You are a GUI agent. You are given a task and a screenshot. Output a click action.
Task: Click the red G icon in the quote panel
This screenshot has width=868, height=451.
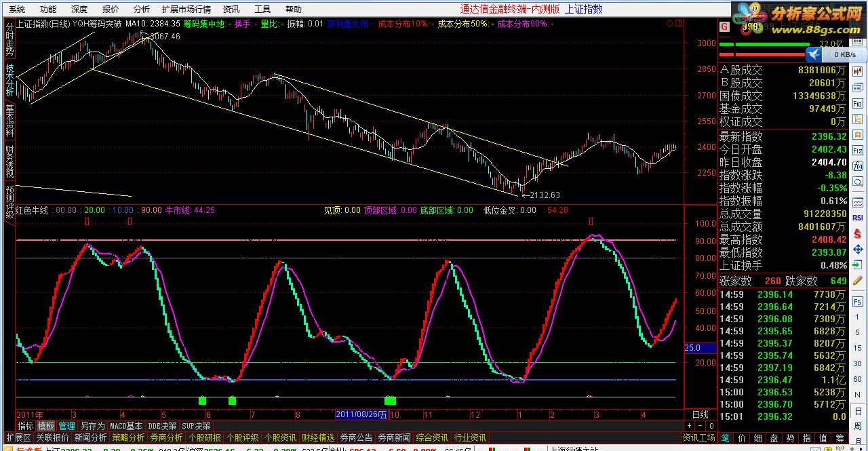pos(724,26)
